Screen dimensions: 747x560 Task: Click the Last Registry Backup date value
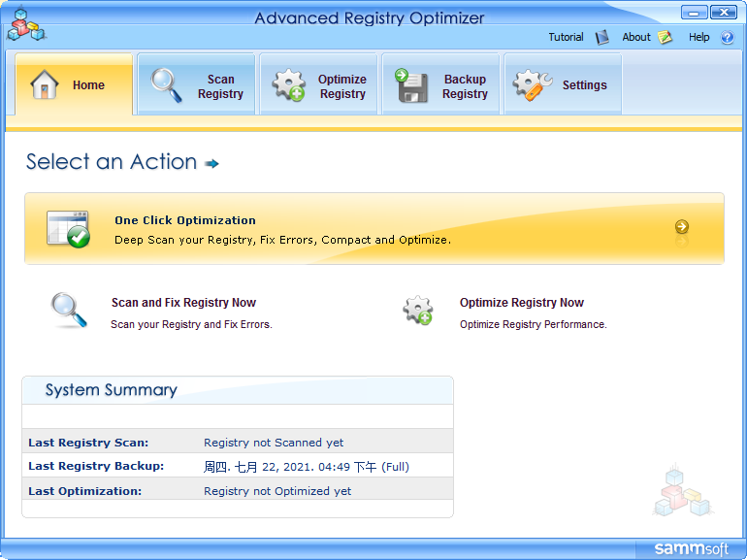pos(307,467)
